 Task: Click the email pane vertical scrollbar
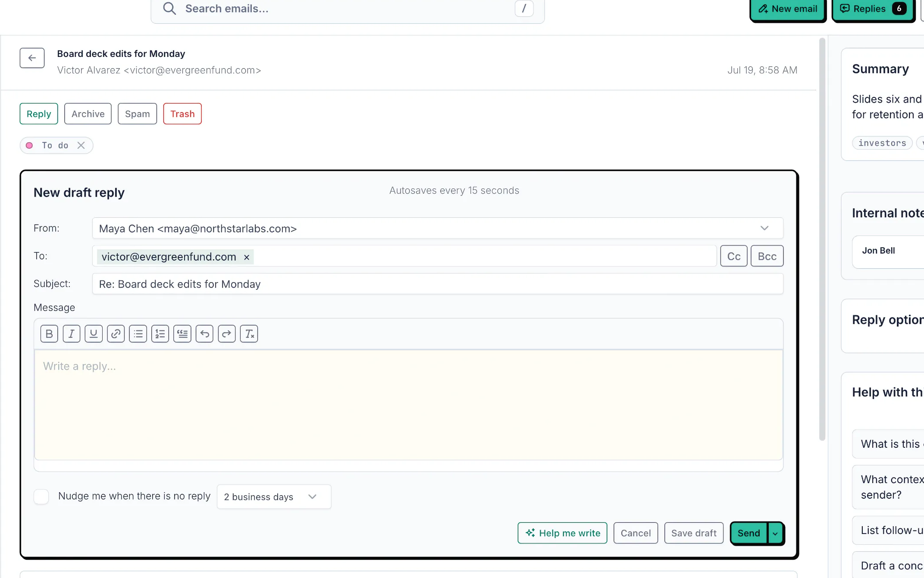[822, 239]
